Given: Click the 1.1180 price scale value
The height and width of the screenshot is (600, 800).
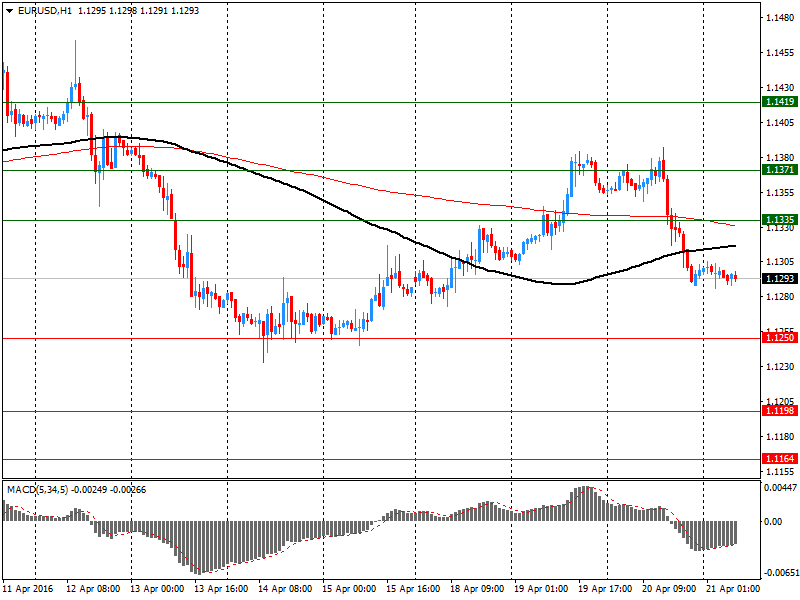Looking at the screenshot, I should coord(780,436).
